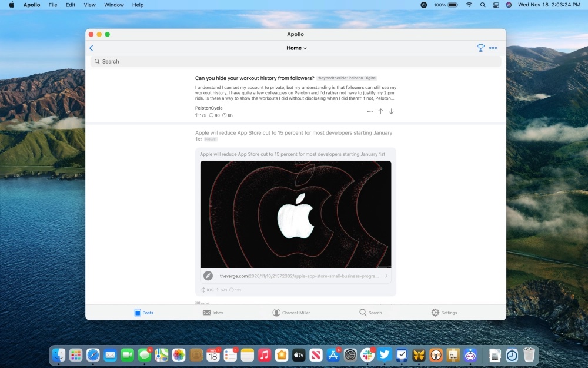Viewport: 588px width, 368px height.
Task: Click the Apple logo article thumbnail
Action: (296, 214)
